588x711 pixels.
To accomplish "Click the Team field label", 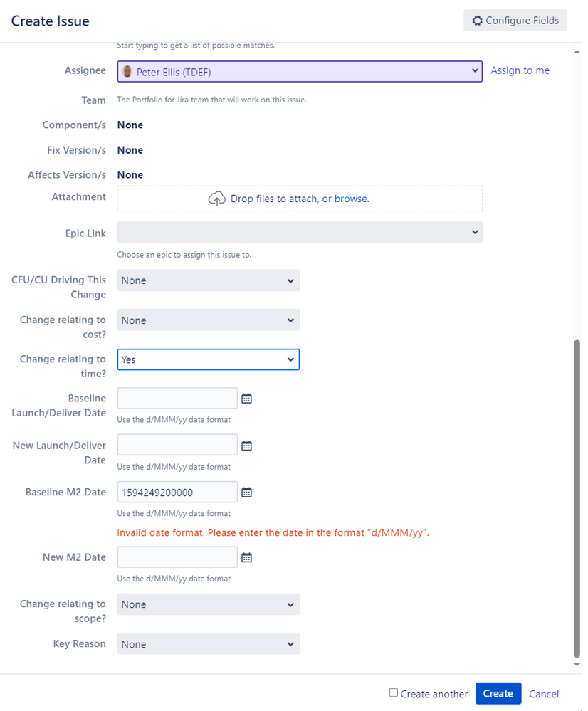I will [93, 100].
